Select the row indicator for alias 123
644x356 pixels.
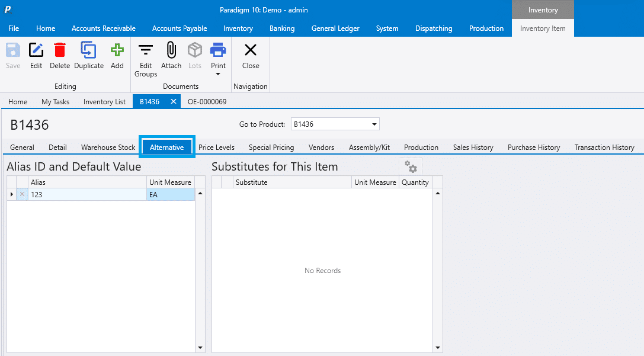(x=11, y=194)
